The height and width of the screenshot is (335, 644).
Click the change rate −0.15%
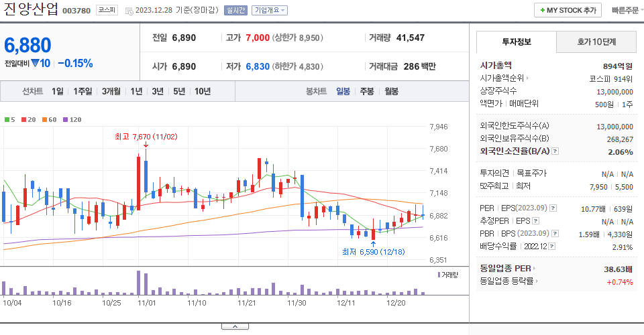click(x=75, y=64)
